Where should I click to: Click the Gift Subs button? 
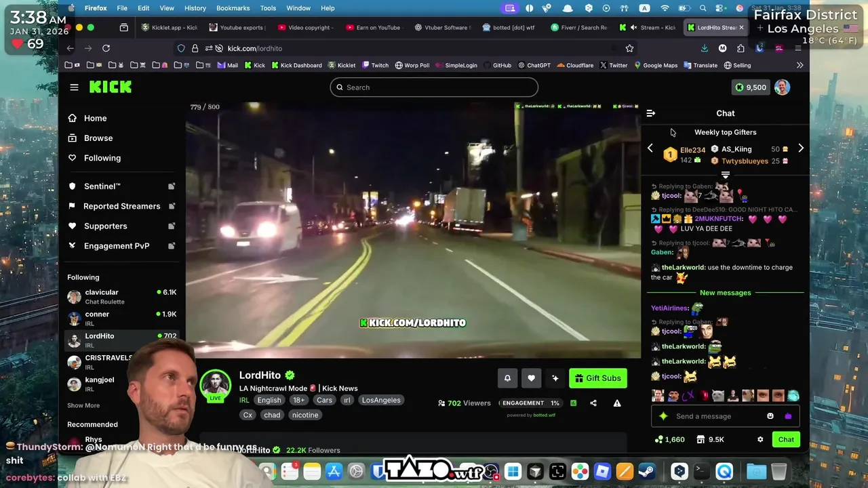click(x=598, y=378)
